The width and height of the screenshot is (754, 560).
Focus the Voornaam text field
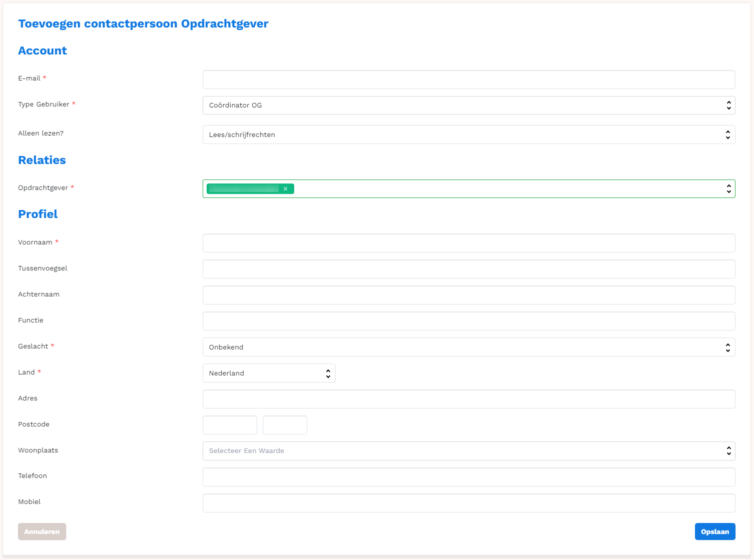click(x=469, y=243)
